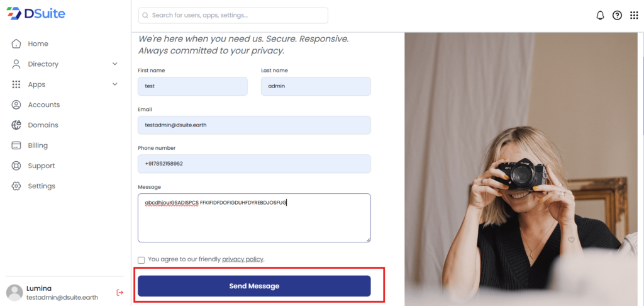Expand the Directory menu chevron

point(115,64)
